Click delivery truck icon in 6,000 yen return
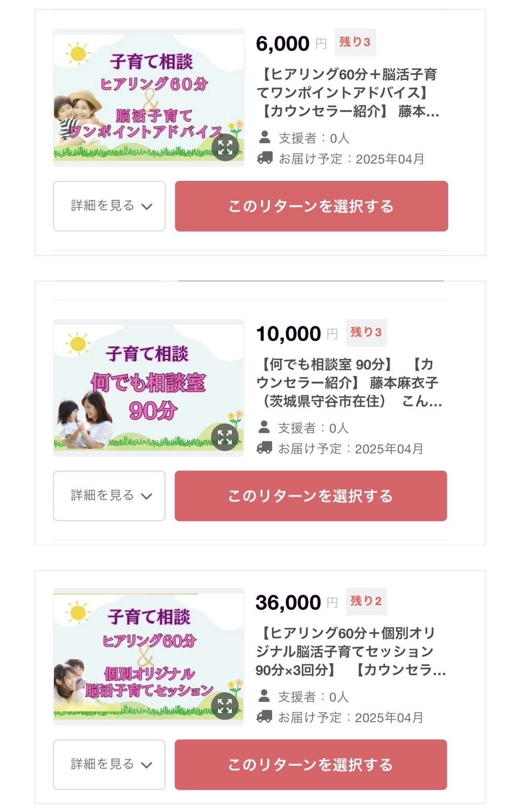Screen dimensions: 518x812 pyautogui.click(x=265, y=158)
